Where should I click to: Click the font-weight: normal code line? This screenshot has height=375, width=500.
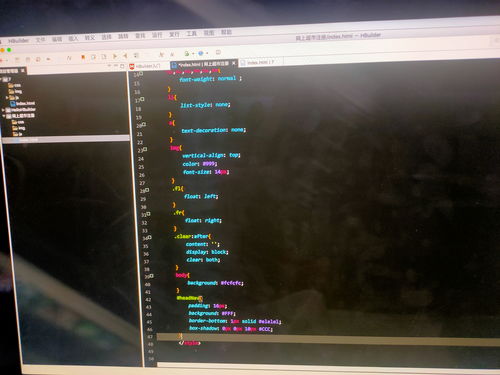210,79
